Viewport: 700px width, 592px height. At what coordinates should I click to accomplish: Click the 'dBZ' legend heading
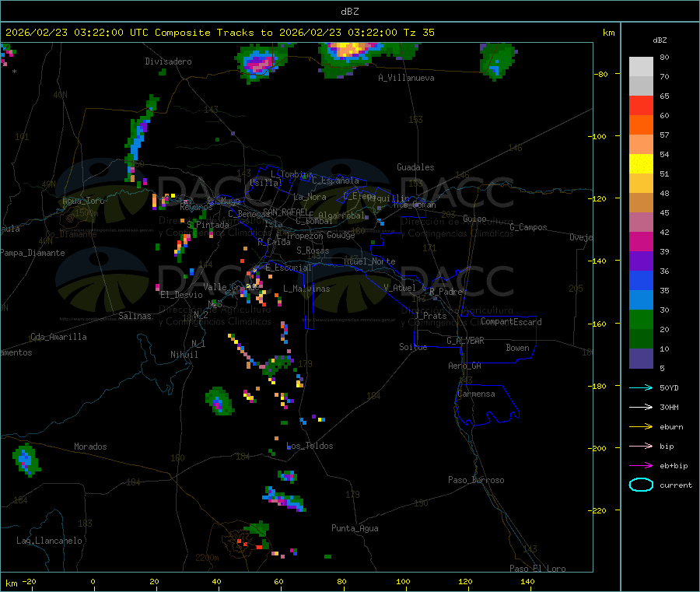660,40
